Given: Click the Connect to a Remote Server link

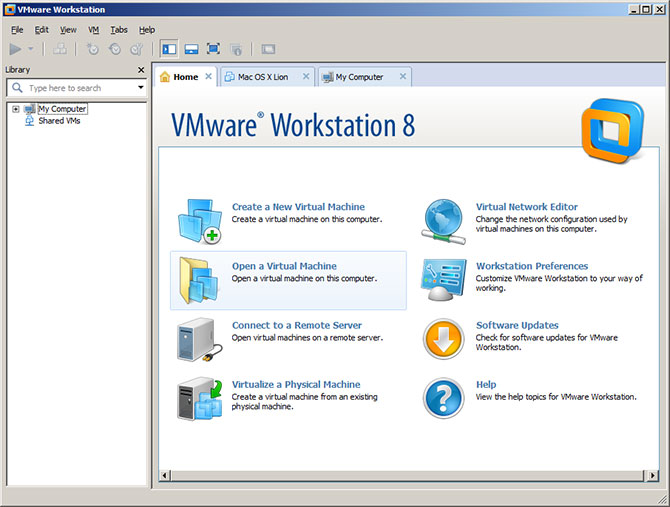Looking at the screenshot, I should (x=297, y=325).
